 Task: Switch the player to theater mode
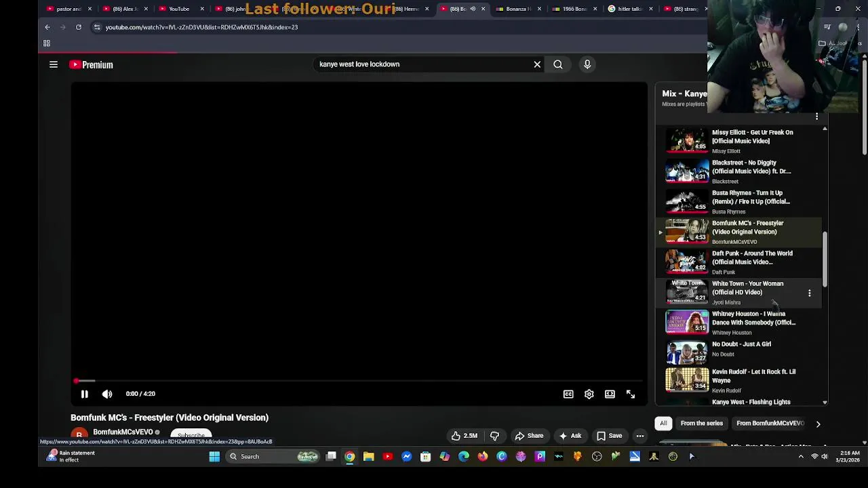click(x=610, y=394)
